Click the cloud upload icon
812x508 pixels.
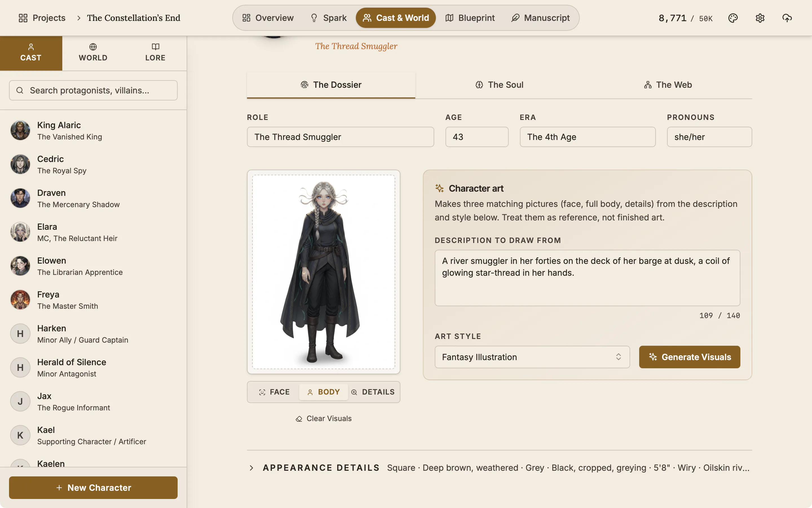pos(787,18)
